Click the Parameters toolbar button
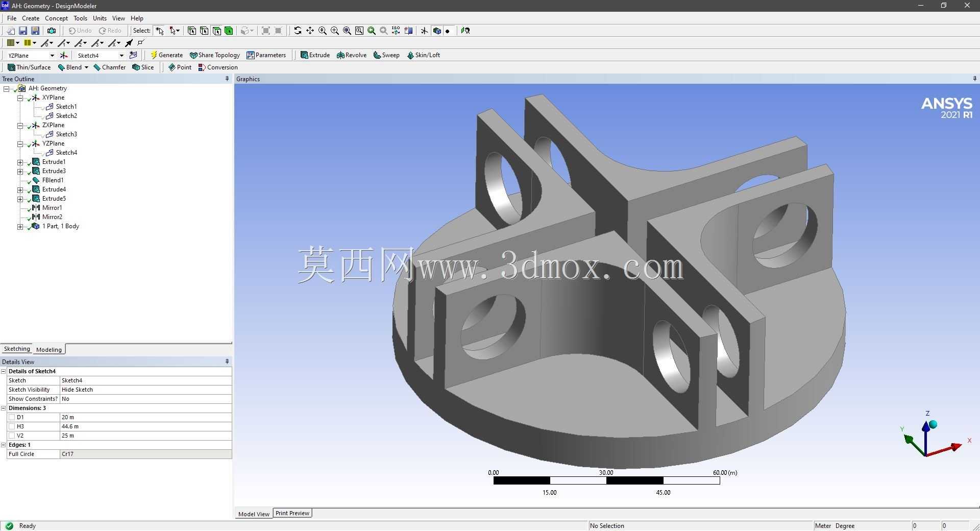This screenshot has width=980, height=531. point(266,55)
